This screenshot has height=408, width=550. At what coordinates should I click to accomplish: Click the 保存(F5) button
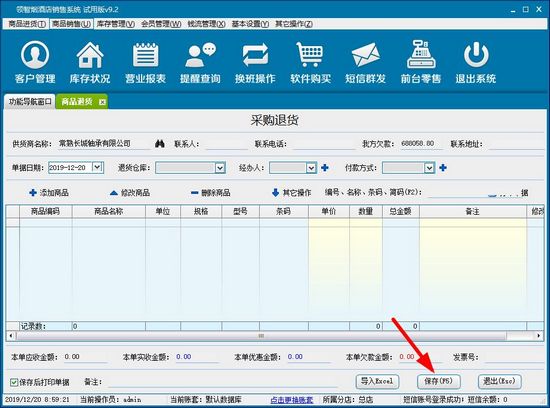(438, 381)
